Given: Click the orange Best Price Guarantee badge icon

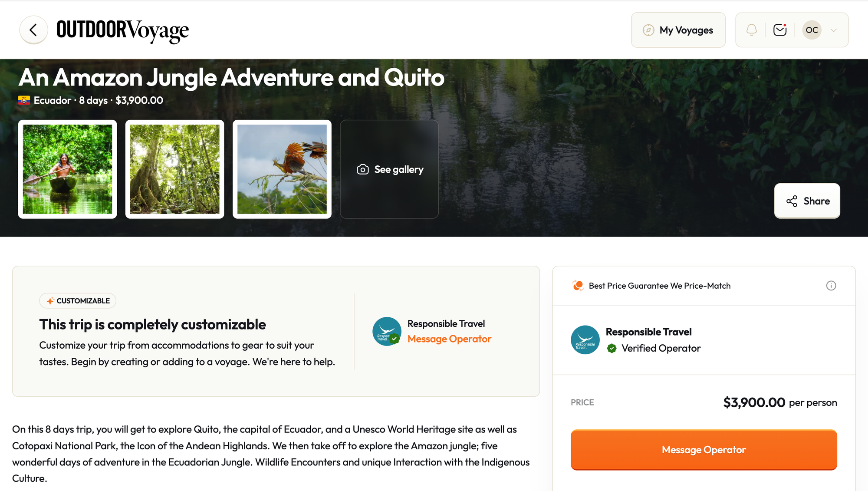Looking at the screenshot, I should tap(578, 286).
